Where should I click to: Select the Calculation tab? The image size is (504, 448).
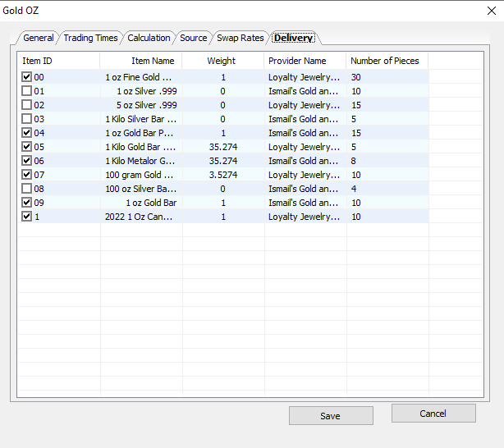149,38
